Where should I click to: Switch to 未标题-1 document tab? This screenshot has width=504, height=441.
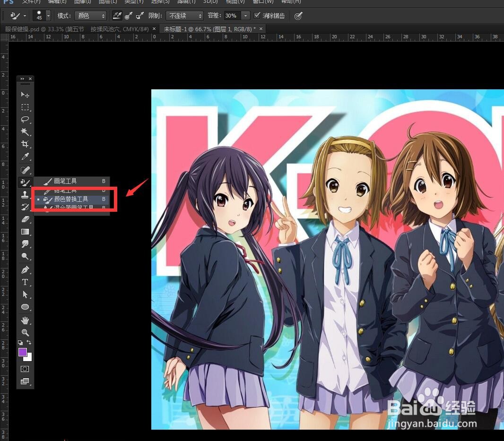coord(210,29)
